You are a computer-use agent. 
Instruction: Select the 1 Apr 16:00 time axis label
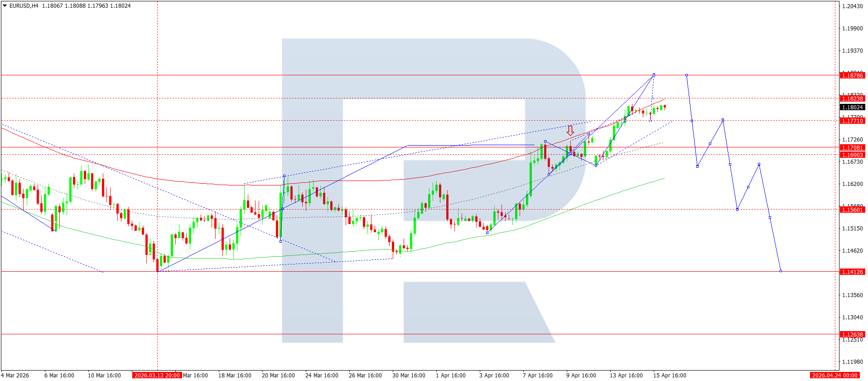(x=450, y=376)
